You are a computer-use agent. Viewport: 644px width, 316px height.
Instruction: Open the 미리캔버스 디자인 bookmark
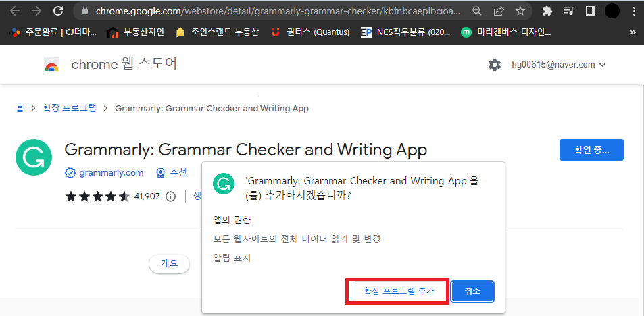[x=506, y=32]
